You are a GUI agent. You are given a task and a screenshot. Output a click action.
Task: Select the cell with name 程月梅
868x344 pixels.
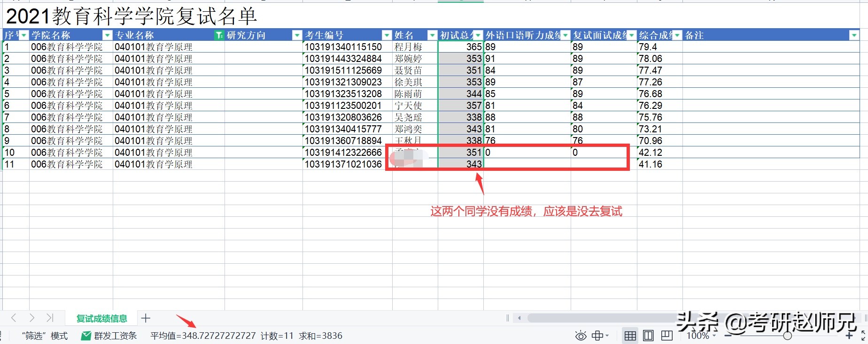415,47
